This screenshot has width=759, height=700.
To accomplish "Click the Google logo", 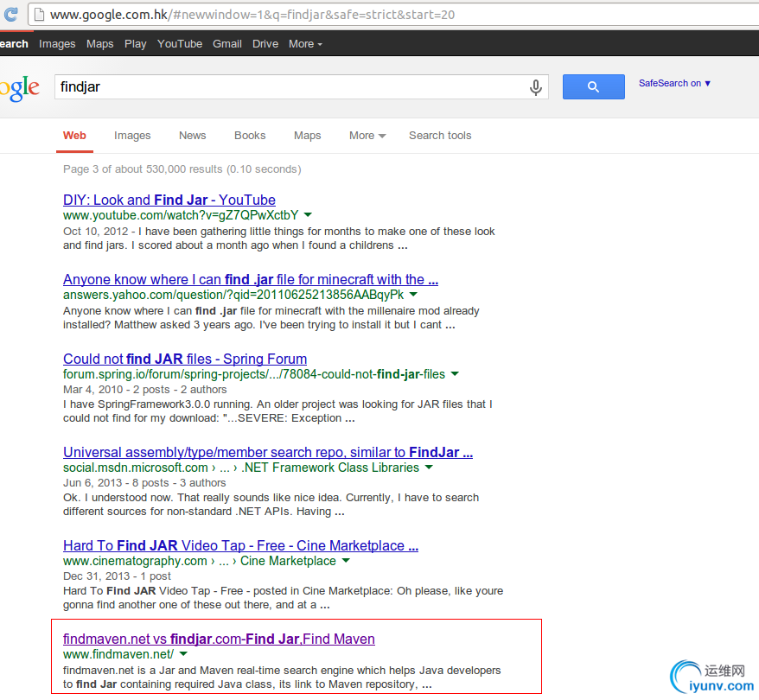I will point(19,88).
